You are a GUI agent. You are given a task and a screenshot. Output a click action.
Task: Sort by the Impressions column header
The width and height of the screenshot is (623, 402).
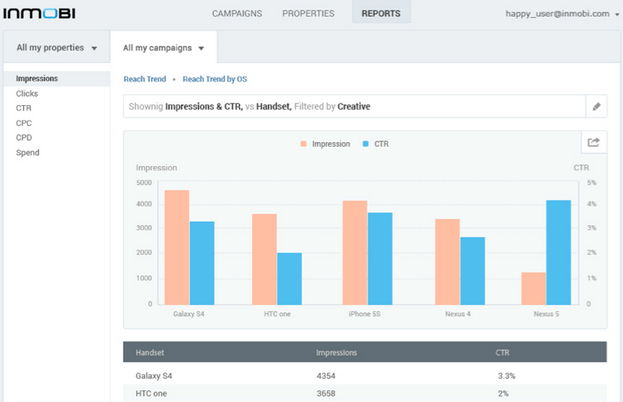point(336,352)
